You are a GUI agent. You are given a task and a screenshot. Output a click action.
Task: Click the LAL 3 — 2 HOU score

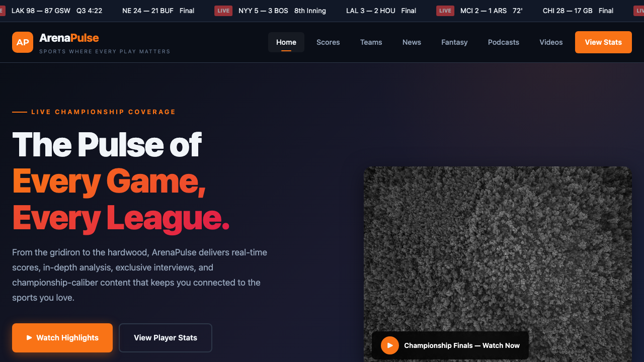[371, 11]
